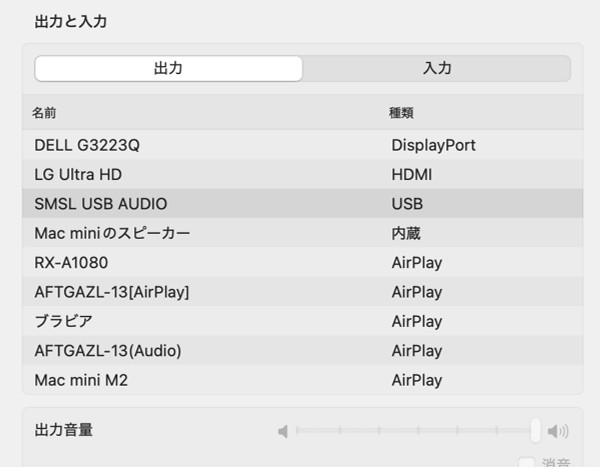Select AFTGAZL-13[AirPlay] output device

coord(303,292)
